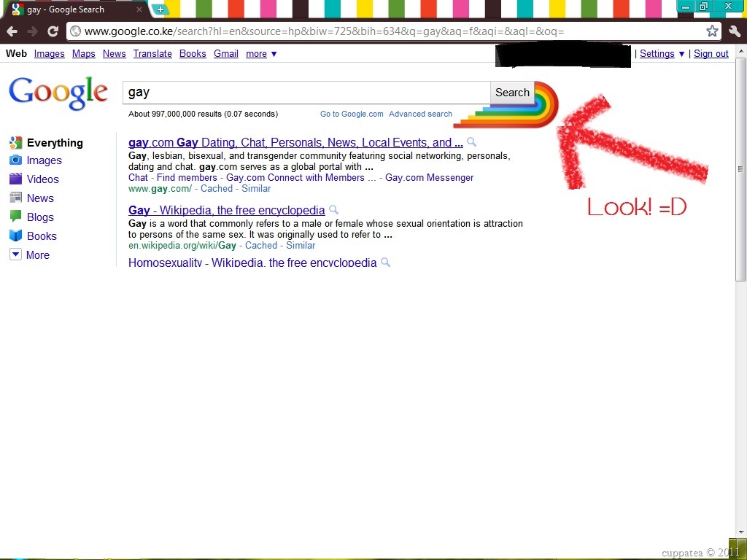Open the Settings dropdown menu
This screenshot has width=747, height=560.
(662, 54)
